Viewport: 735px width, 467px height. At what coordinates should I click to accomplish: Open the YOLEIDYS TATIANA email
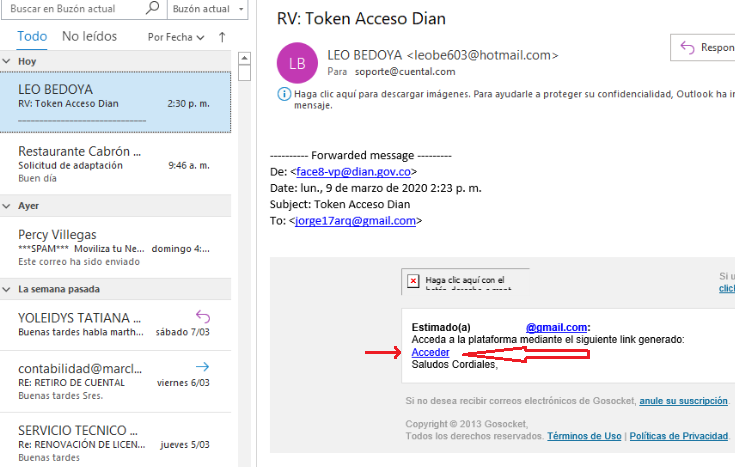pos(115,324)
